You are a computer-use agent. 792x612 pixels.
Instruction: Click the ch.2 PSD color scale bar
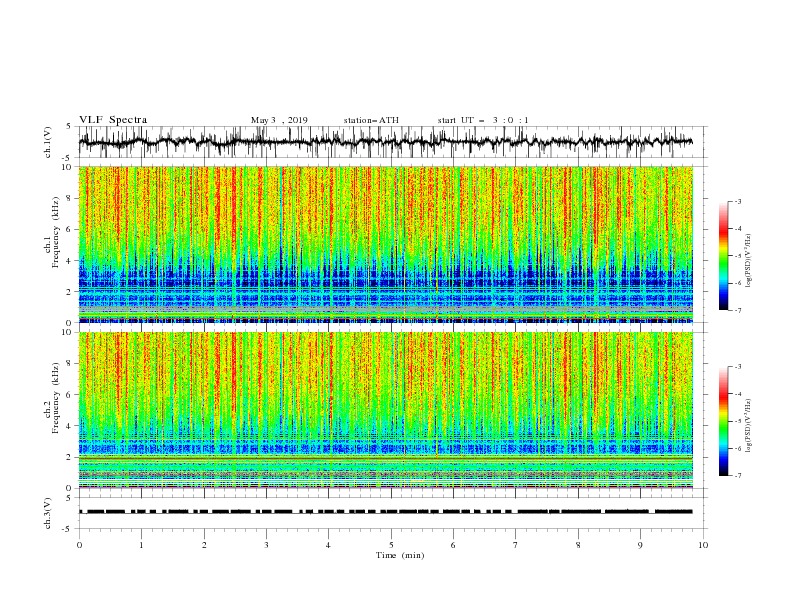coord(723,421)
